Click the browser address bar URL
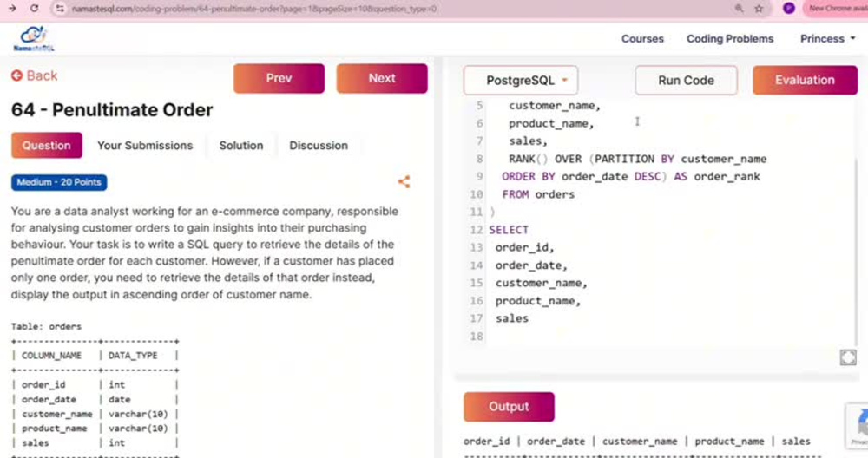The width and height of the screenshot is (868, 458). click(x=253, y=9)
